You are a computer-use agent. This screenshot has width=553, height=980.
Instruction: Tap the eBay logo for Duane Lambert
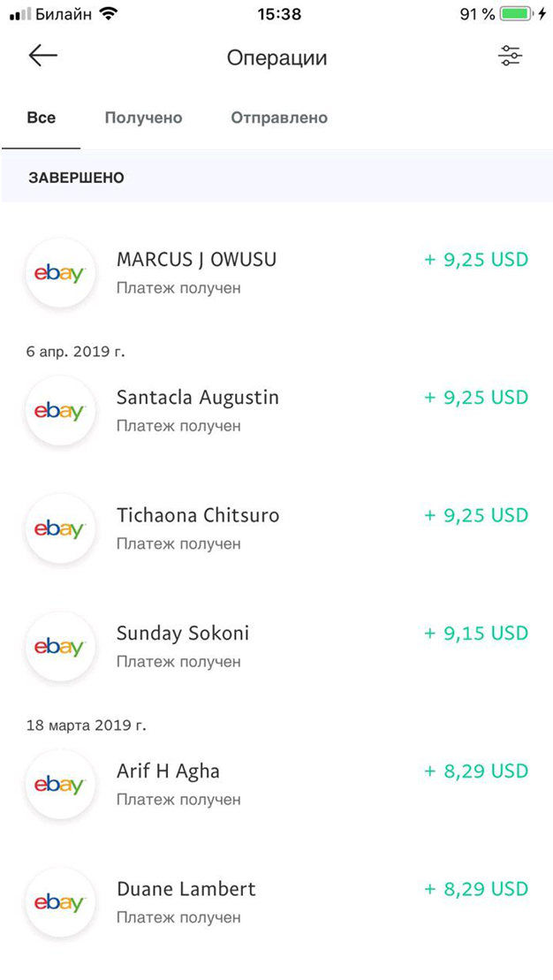(x=60, y=902)
